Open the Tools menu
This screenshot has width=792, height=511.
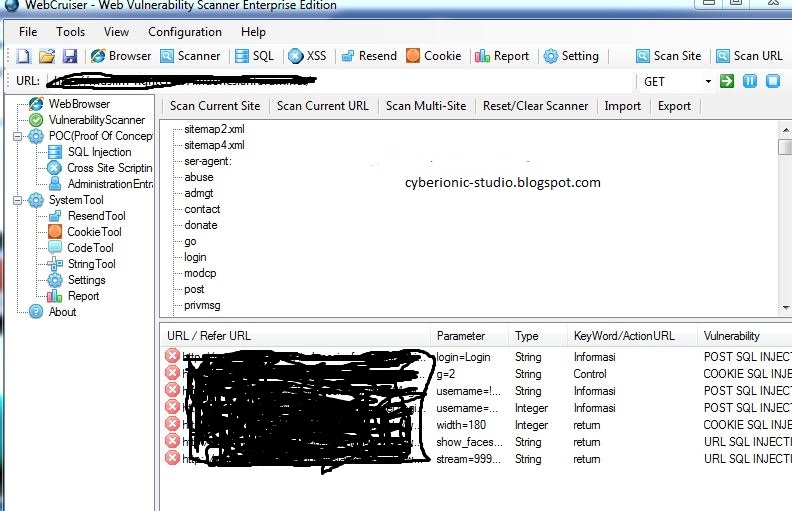coord(71,32)
